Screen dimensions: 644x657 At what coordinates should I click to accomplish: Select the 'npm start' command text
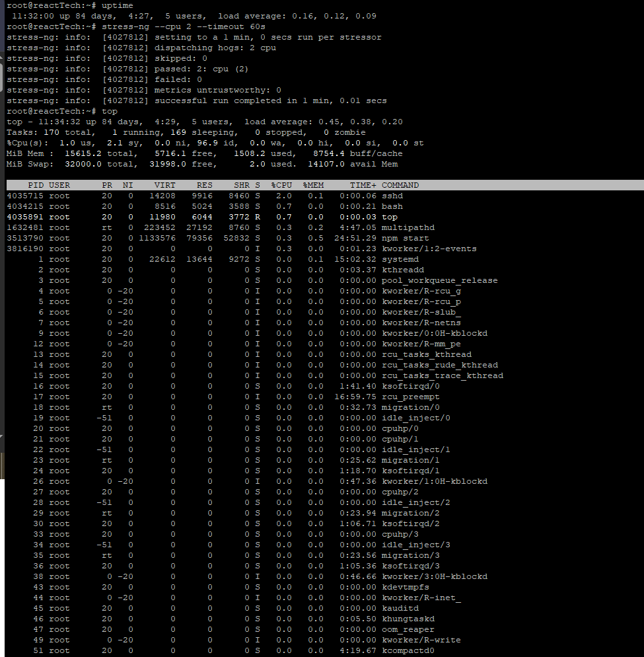(x=406, y=238)
